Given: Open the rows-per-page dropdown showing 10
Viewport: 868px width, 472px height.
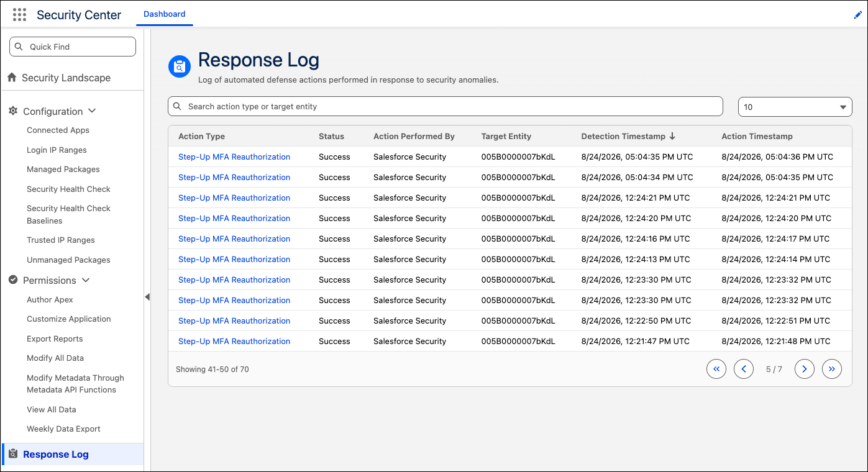Looking at the screenshot, I should pyautogui.click(x=795, y=107).
